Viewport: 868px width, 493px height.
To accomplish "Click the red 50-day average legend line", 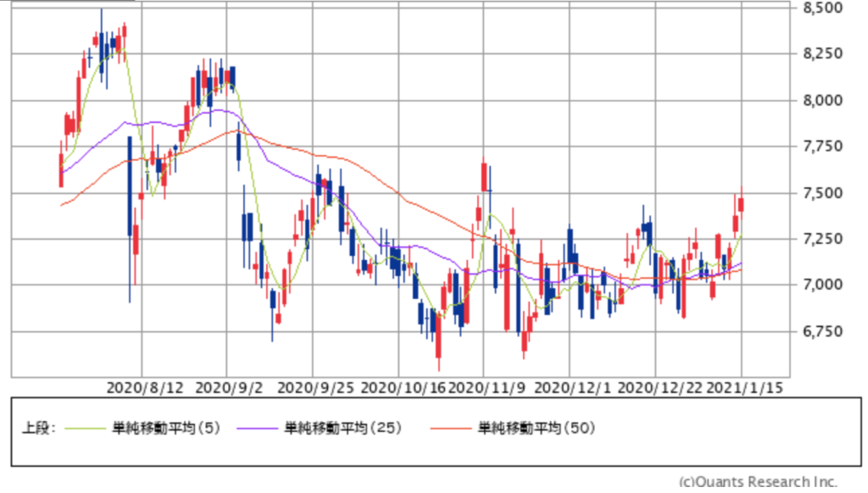I will (450, 429).
